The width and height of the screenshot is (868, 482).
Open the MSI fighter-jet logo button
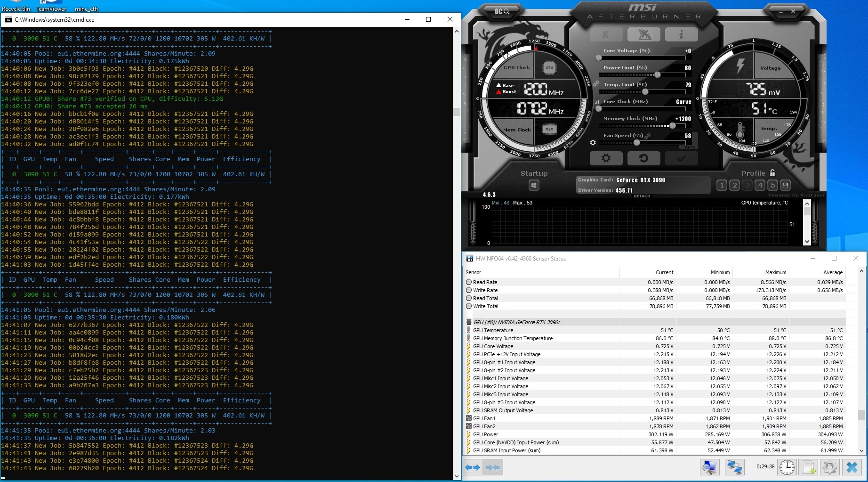point(643,34)
